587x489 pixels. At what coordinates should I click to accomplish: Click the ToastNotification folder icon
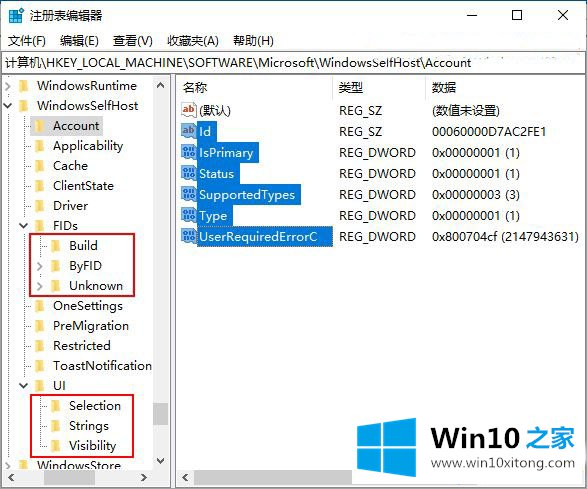40,365
